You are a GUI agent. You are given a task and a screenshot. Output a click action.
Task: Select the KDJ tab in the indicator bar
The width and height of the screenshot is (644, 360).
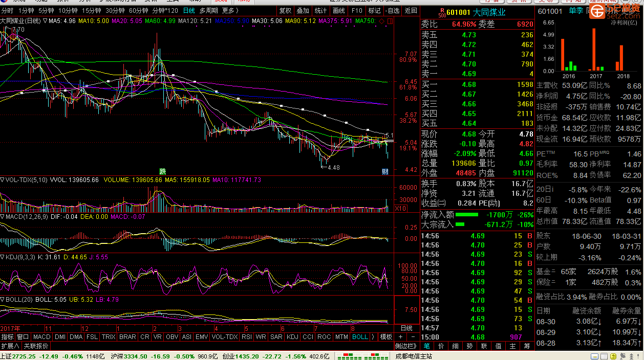tap(292, 337)
